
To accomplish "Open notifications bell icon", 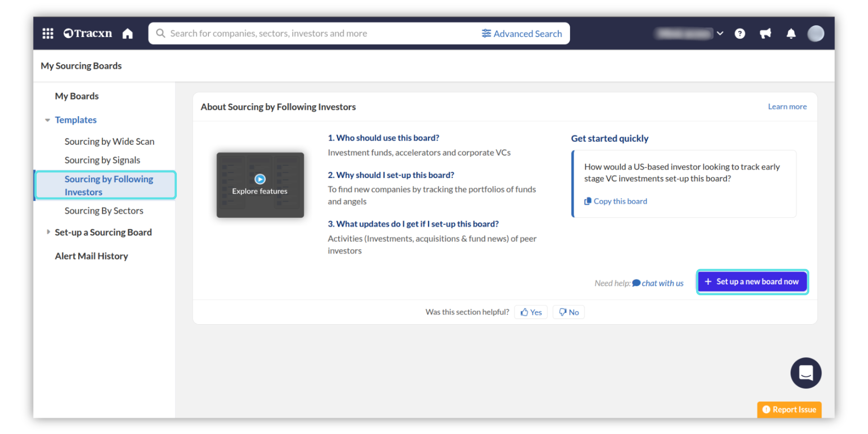I will pyautogui.click(x=791, y=33).
